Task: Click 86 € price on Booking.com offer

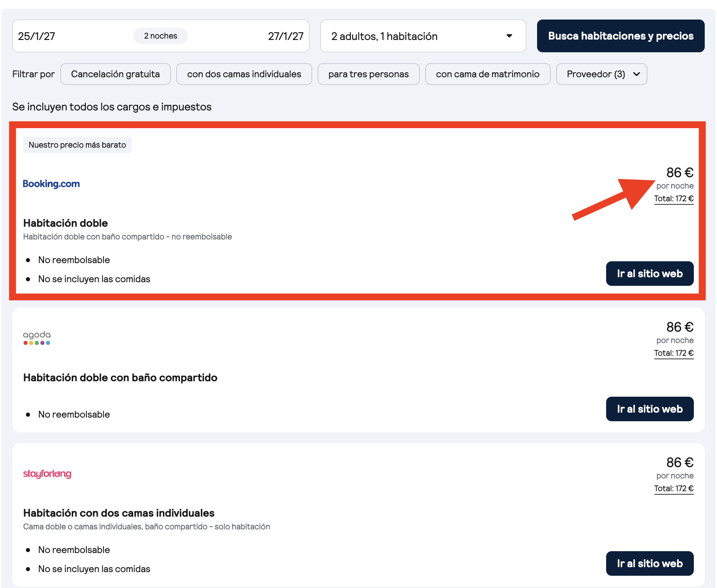Action: pyautogui.click(x=680, y=173)
